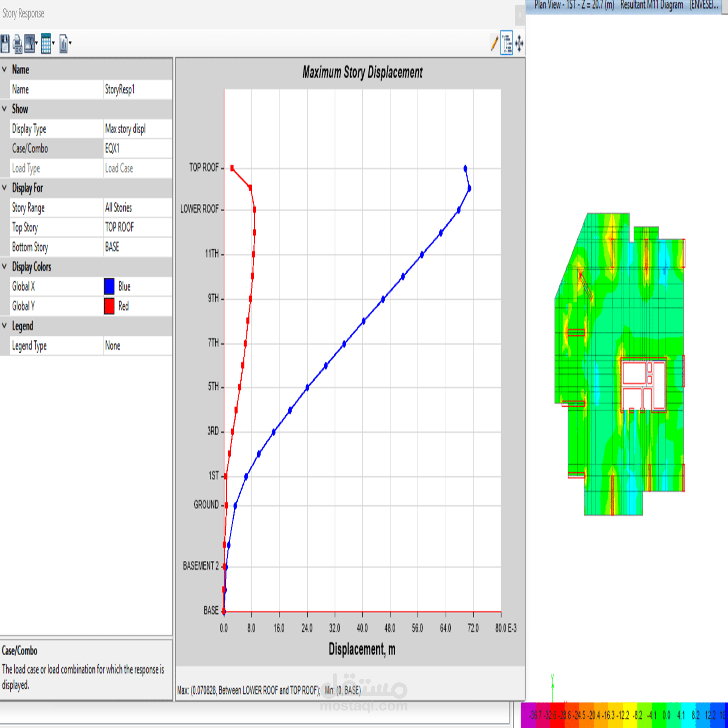Click the report chart document icon

click(x=63, y=44)
